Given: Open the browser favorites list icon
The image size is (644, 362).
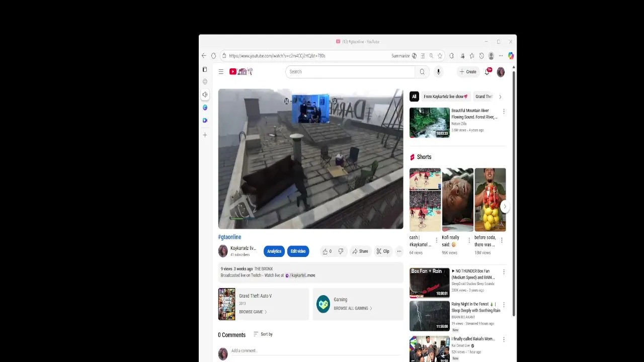Looking at the screenshot, I should [472, 56].
